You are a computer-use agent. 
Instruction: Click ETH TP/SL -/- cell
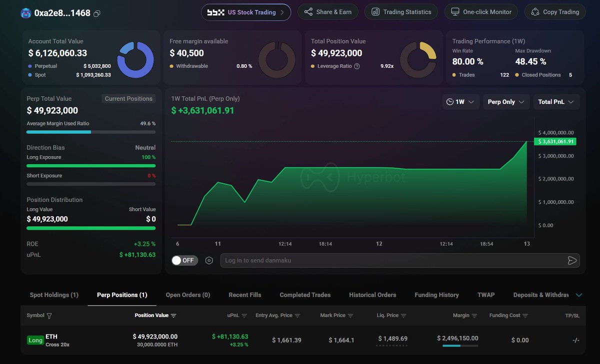tap(576, 340)
